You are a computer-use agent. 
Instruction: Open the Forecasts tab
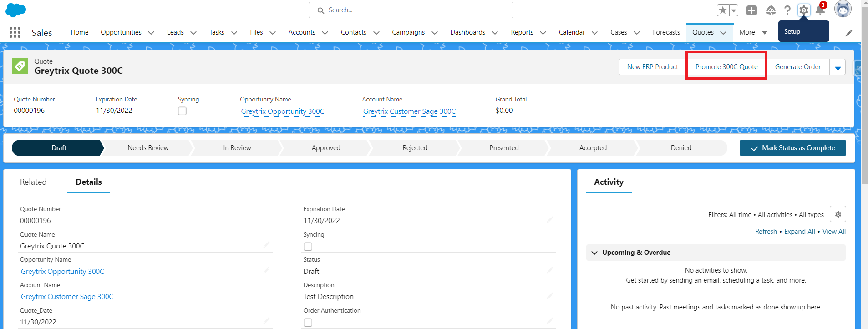666,32
